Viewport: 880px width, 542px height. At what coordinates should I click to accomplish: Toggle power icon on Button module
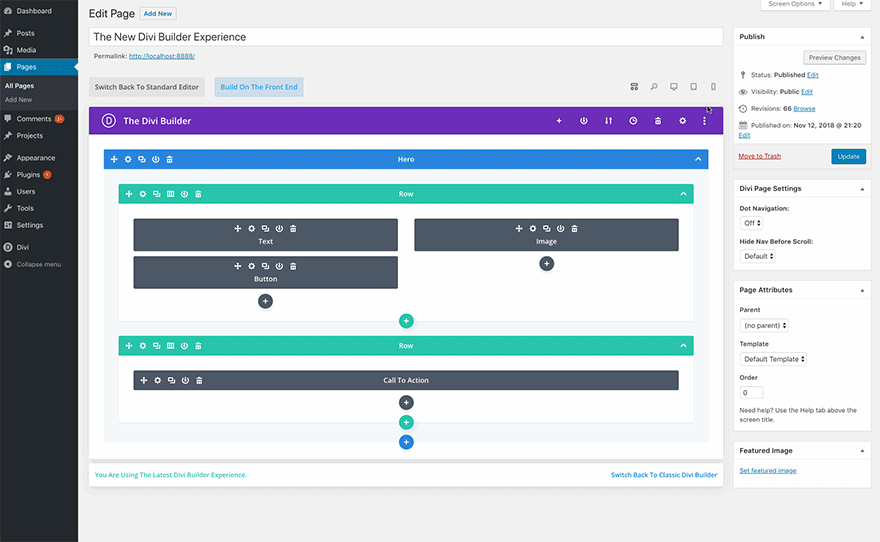tap(279, 267)
